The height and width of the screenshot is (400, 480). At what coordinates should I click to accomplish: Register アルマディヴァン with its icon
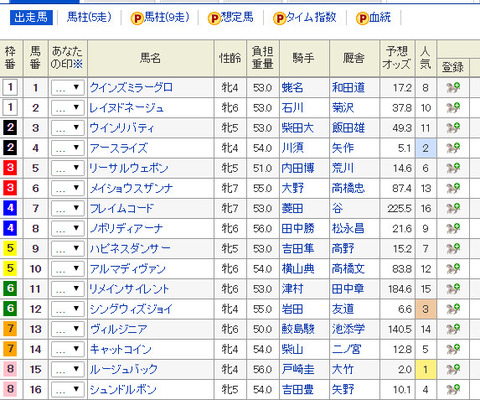(453, 269)
